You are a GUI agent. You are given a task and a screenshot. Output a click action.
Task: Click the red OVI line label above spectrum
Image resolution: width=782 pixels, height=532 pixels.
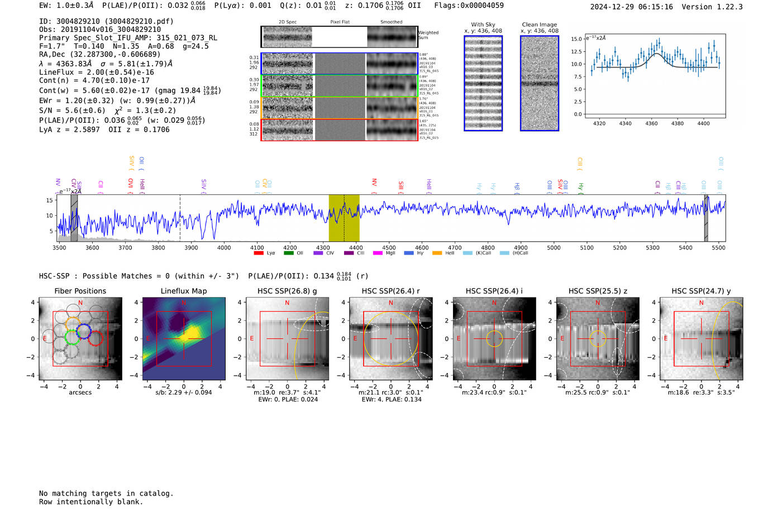coord(130,186)
